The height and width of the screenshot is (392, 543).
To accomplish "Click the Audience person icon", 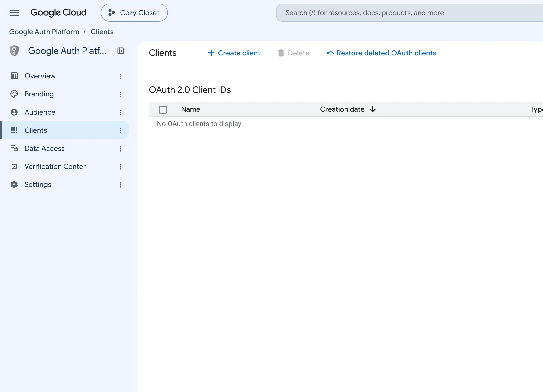I will point(14,112).
